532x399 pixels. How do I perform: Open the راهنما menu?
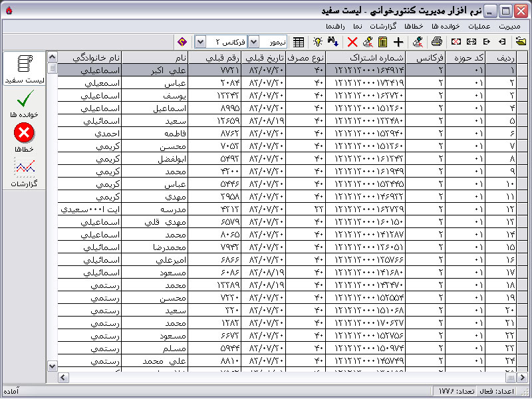click(334, 26)
